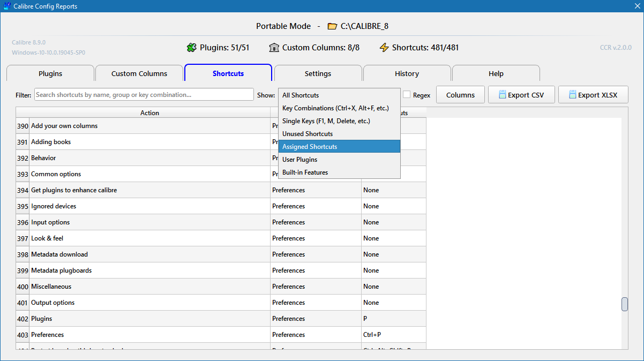Select row 397 Look & feel
Viewport: 644px width, 361px height.
coord(149,238)
